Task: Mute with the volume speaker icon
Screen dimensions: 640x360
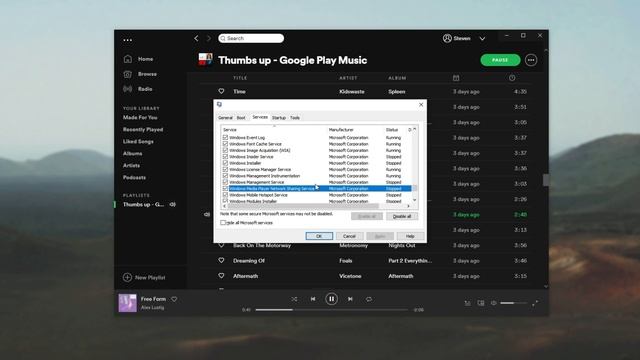Action: [494, 303]
